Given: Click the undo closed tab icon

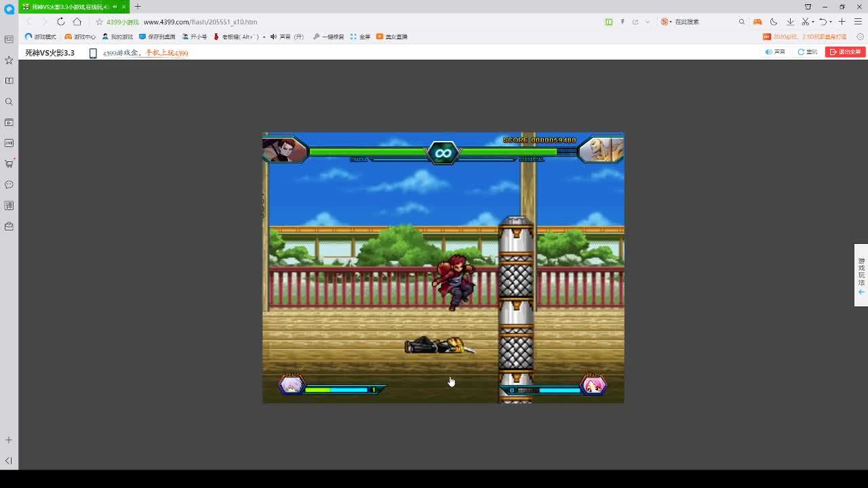Looking at the screenshot, I should (823, 22).
